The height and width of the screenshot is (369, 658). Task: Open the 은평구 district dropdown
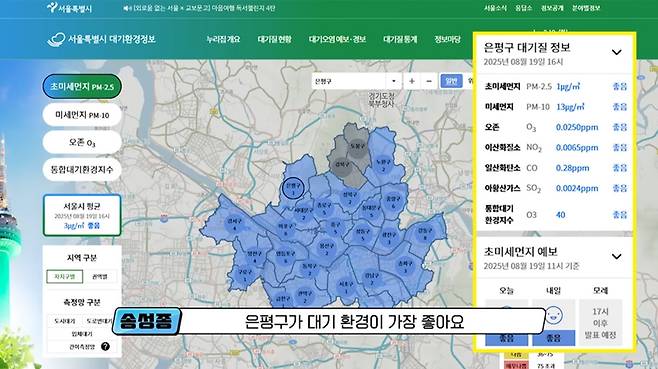[x=356, y=81]
